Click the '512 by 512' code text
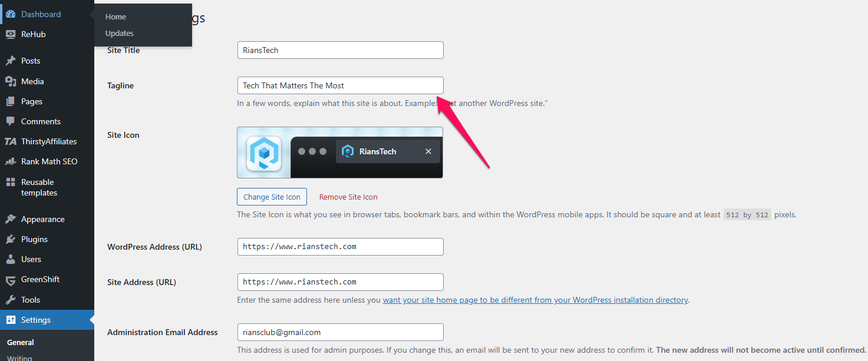868x361 pixels. point(747,215)
